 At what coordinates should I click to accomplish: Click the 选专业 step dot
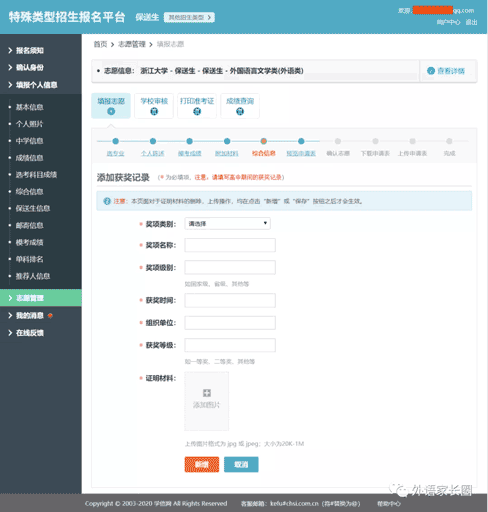[116, 141]
